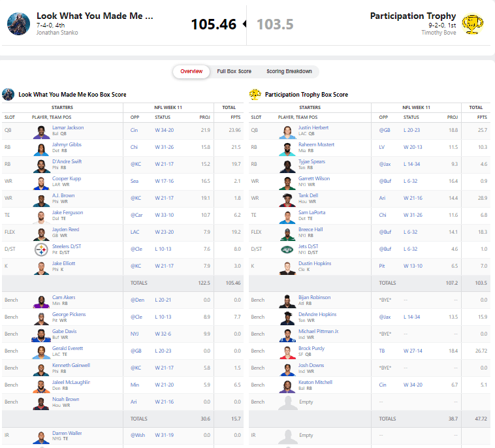Click the small avatar beside Koo Box Score heading
The width and height of the screenshot is (495, 448).
click(8, 95)
